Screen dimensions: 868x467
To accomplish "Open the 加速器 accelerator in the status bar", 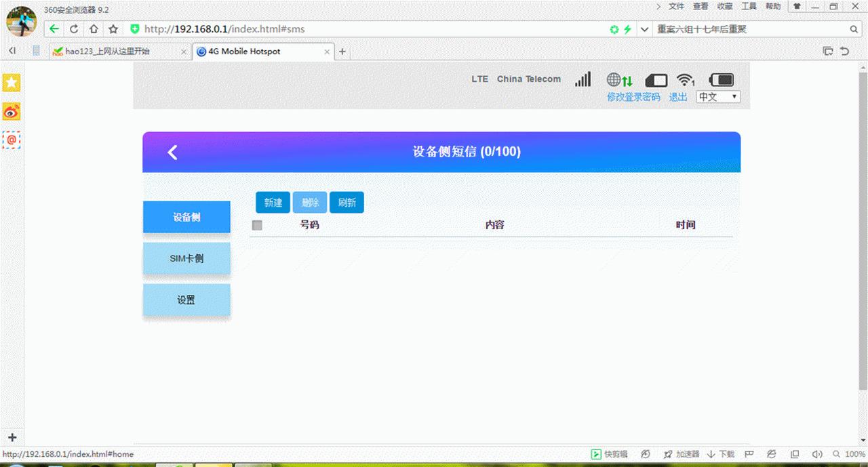I will 680,454.
